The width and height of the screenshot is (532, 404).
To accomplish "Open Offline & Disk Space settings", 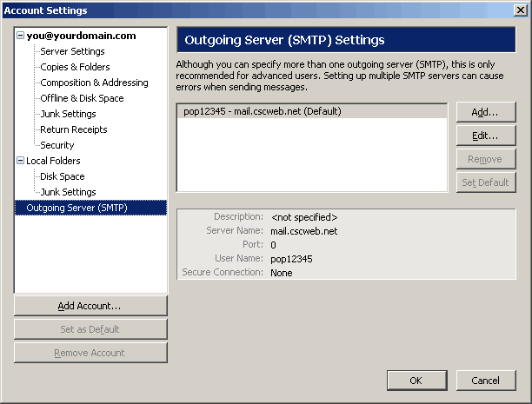I will point(82,98).
